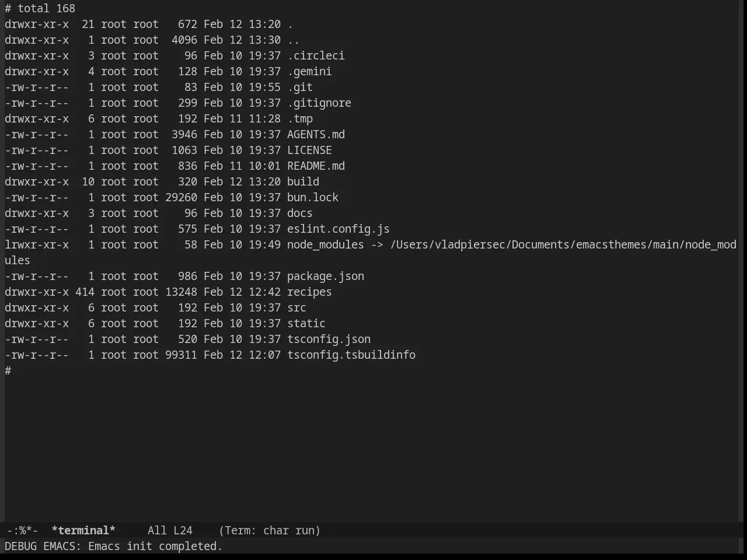Click the (Term: char run) mode indicator
Image resolution: width=747 pixels, height=560 pixels.
point(270,530)
